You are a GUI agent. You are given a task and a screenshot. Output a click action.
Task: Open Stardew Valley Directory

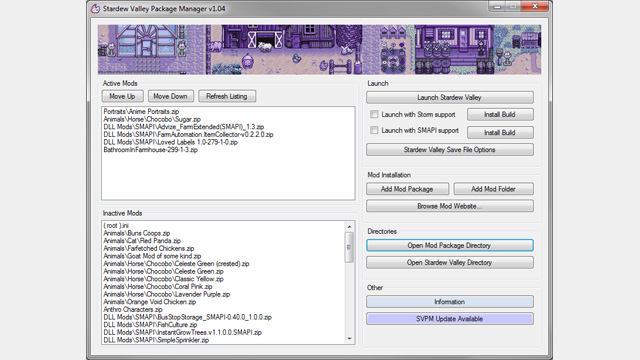pos(449,262)
